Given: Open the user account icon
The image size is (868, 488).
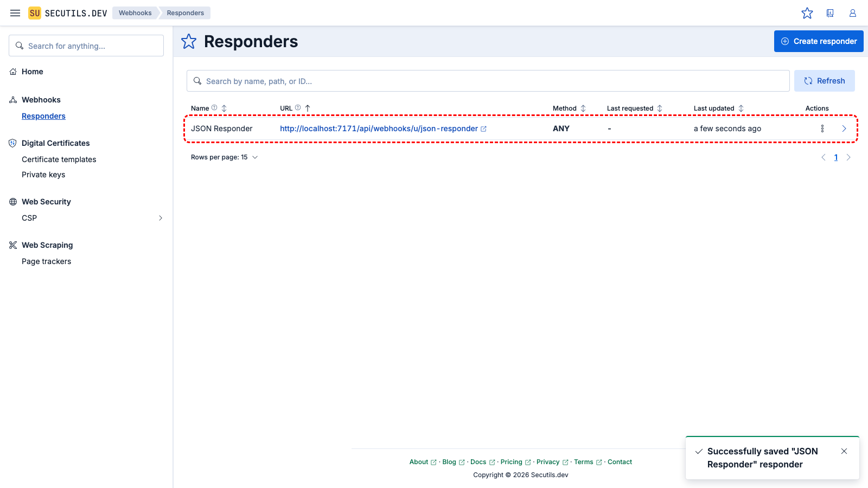Looking at the screenshot, I should 852,12.
